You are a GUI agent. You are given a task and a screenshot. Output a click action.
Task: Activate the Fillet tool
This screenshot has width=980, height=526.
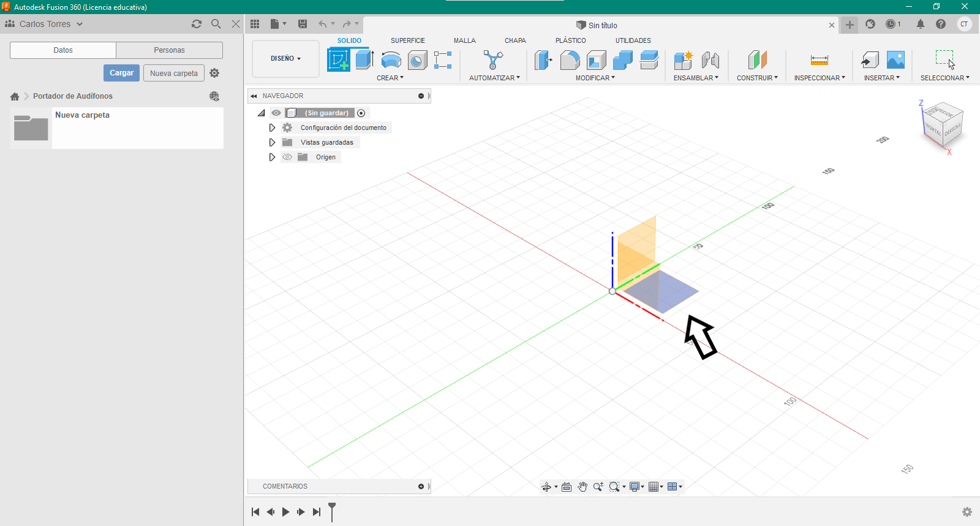tap(570, 60)
